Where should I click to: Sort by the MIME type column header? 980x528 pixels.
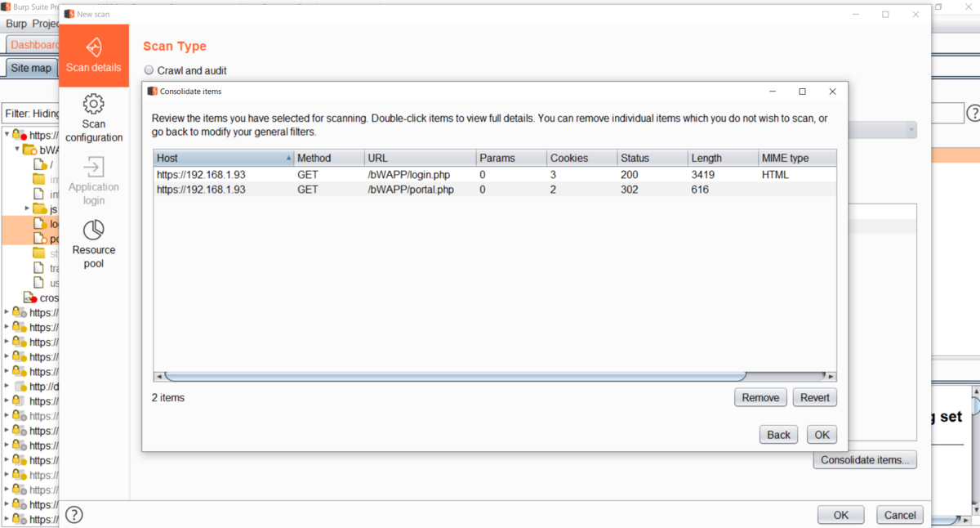click(x=797, y=158)
